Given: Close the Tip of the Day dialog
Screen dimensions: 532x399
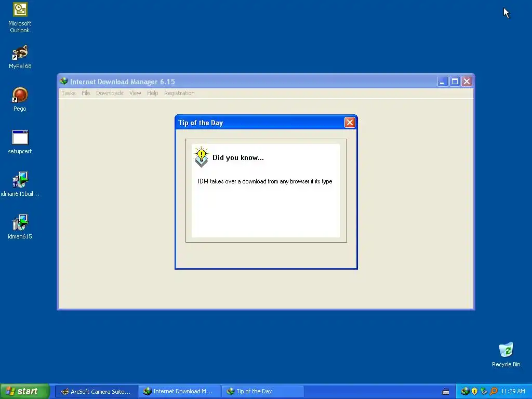Looking at the screenshot, I should tap(350, 123).
